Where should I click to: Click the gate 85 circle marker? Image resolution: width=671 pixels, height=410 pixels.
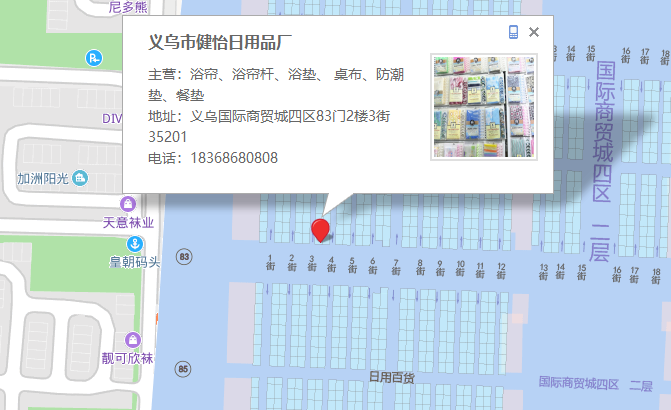[x=183, y=369]
